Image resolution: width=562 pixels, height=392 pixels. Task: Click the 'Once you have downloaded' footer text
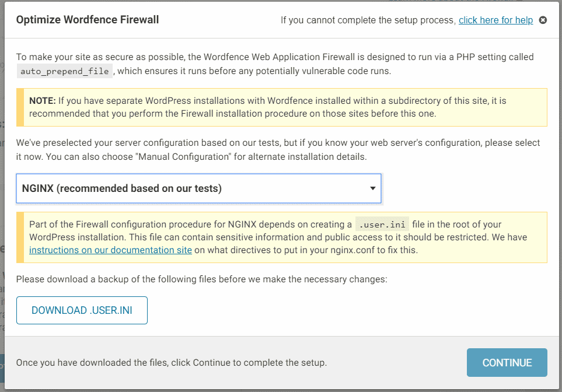pos(172,363)
